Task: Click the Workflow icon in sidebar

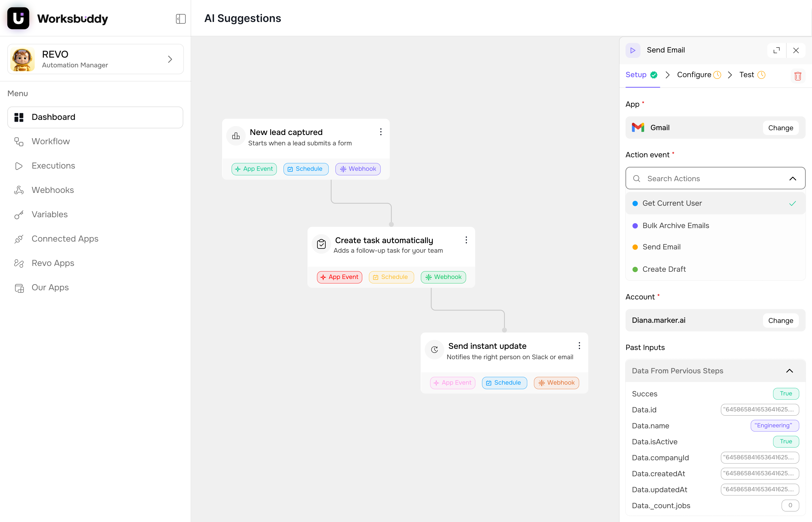Action: coord(19,142)
